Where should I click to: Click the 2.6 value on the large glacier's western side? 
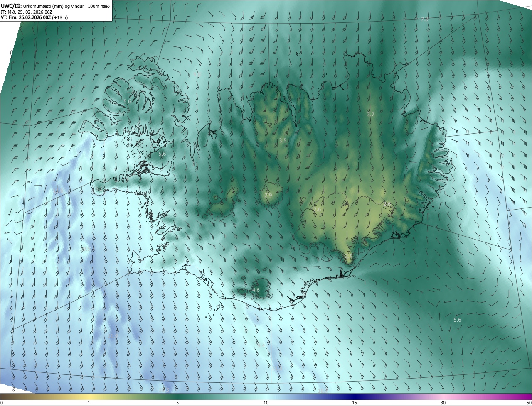317,210
